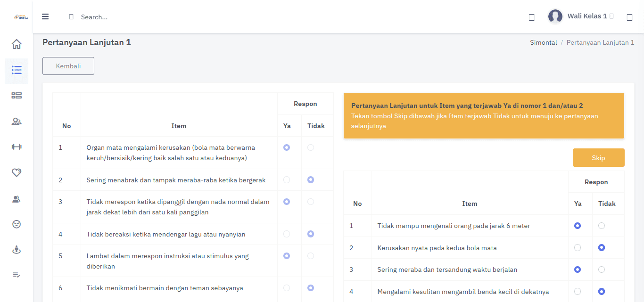Select Tidak for Tidak bereaksi mendengar lagu
The image size is (644, 302).
pyautogui.click(x=310, y=234)
